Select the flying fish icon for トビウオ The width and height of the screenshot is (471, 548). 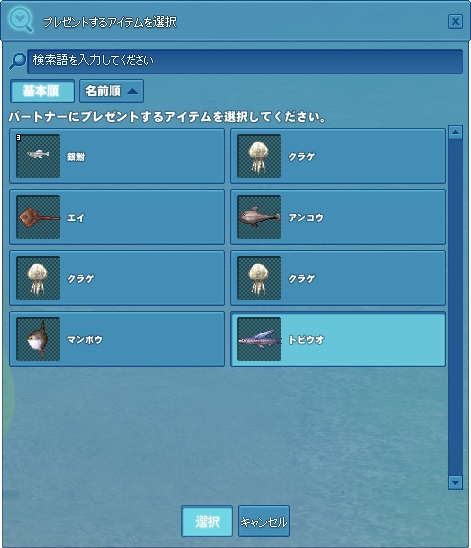(259, 339)
